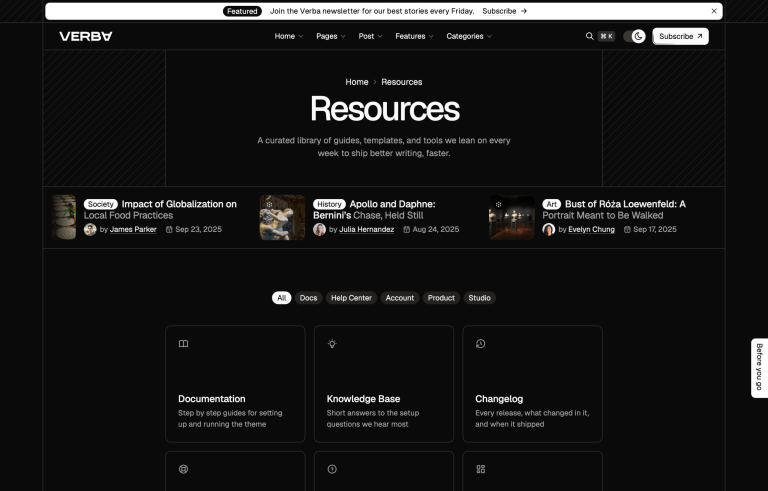Follow the Subscribe link in the banner
768x491 pixels.
click(x=504, y=11)
